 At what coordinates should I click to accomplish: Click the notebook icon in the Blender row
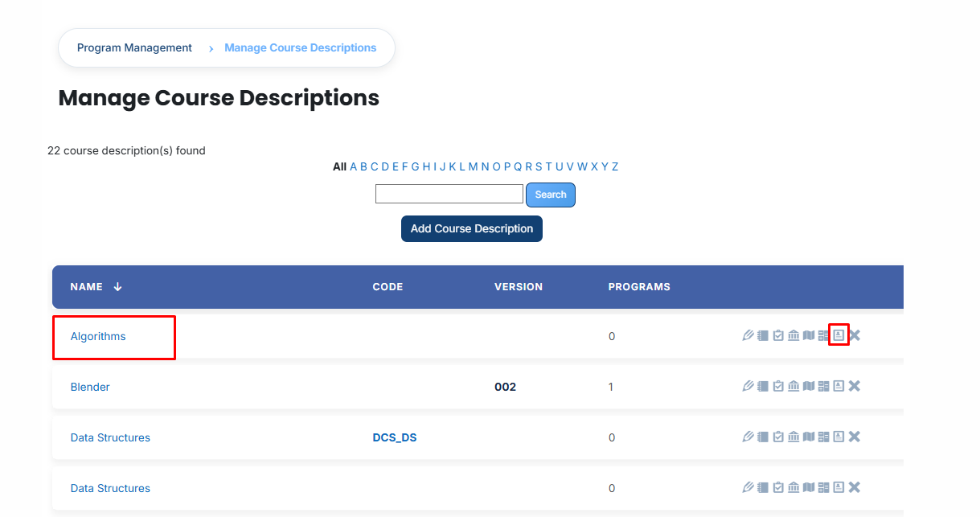(x=763, y=386)
